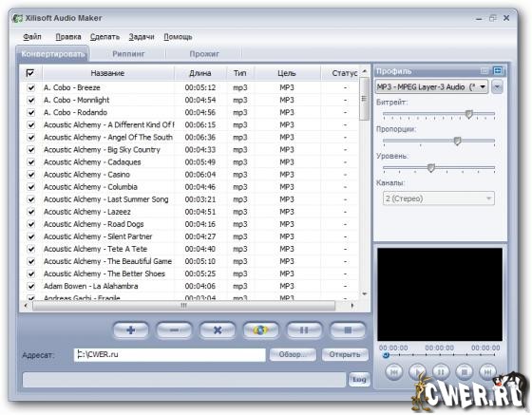Open the 2 (Стерео) channels dropdown
Image resolution: width=532 pixels, height=415 pixels.
pos(438,198)
